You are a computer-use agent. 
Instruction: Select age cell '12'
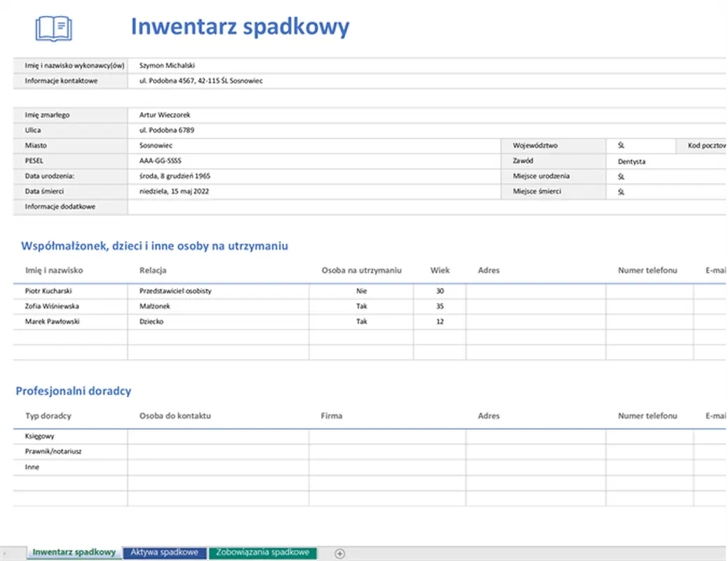tap(440, 322)
